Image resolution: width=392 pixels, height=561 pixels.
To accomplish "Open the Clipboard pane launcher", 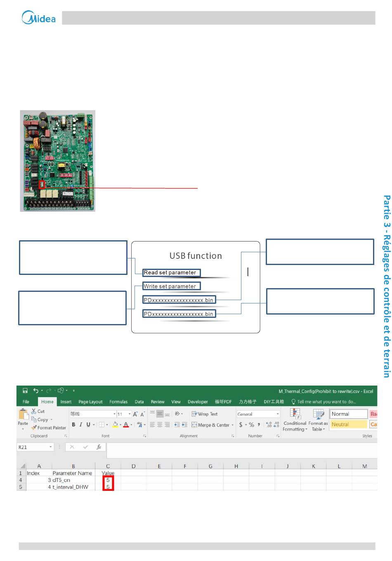I will pos(66,436).
